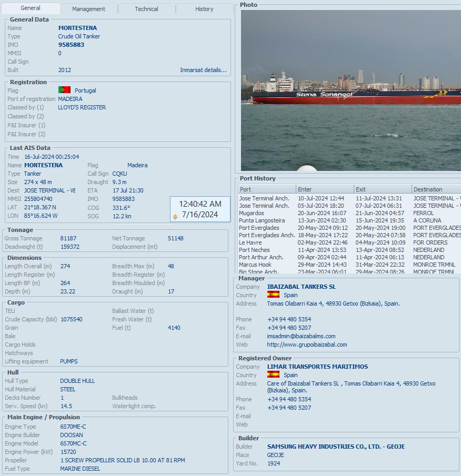Click net tonnage value 51148
Screen dimensions: 461x476
176,238
